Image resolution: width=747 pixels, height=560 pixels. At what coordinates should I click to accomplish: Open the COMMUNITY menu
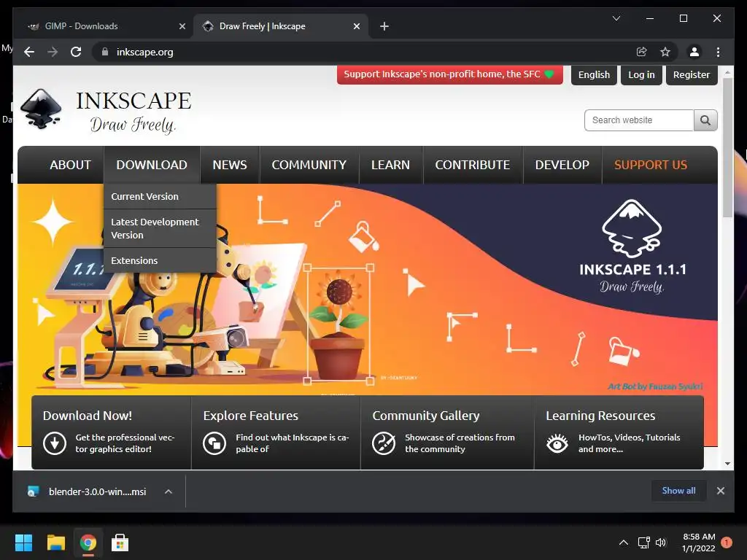pos(309,165)
